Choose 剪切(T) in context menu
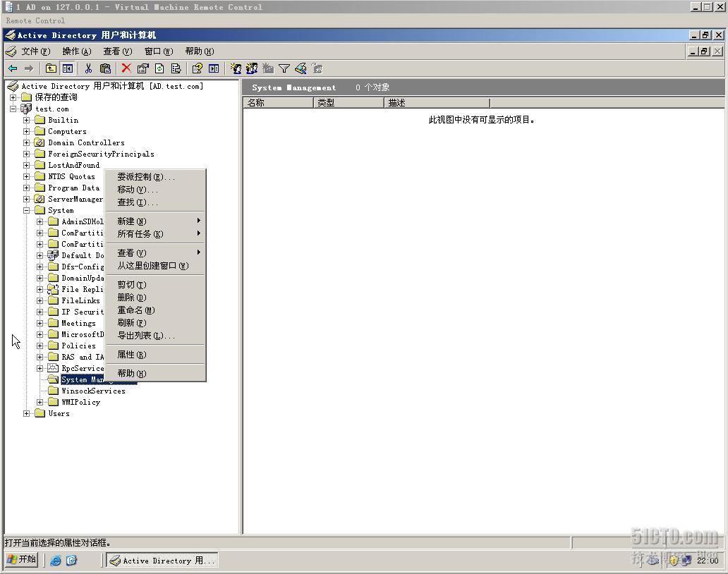 tap(155, 284)
